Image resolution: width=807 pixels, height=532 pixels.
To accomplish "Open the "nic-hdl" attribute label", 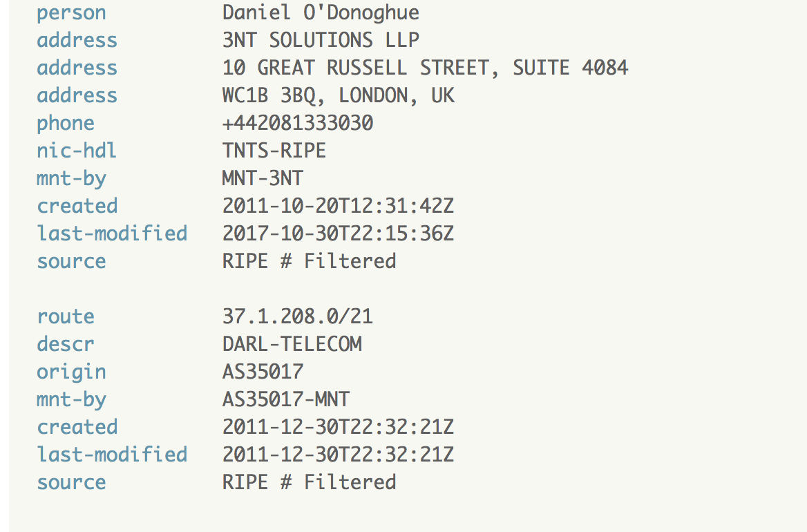I will point(77,151).
